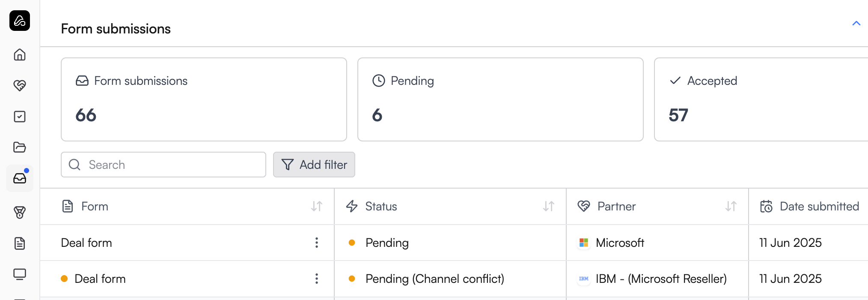Click the Microsoft partner name
The height and width of the screenshot is (300, 868).
(x=620, y=243)
